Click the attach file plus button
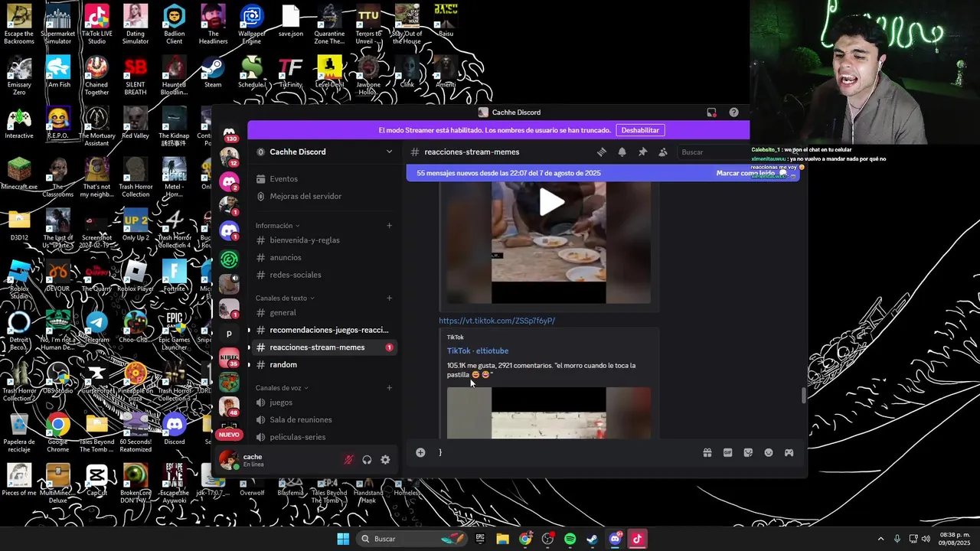 [420, 452]
